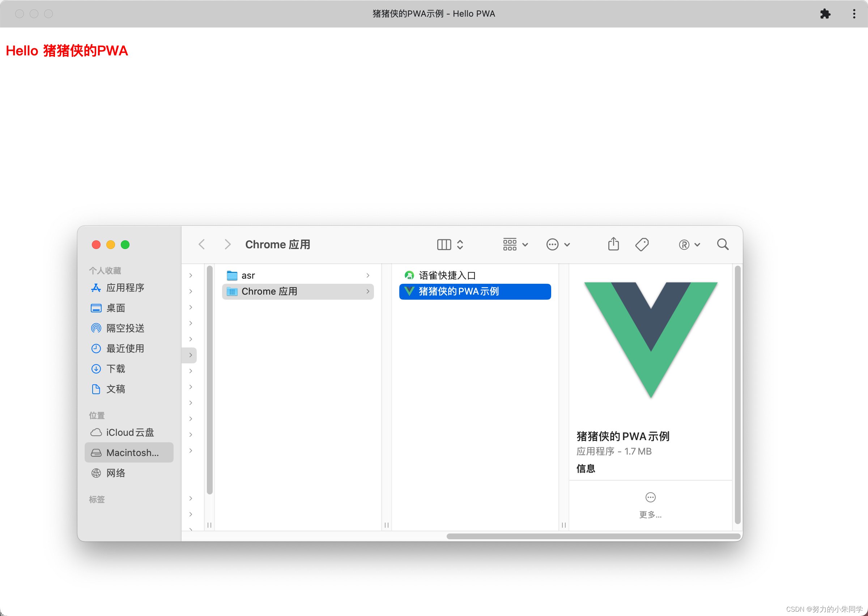Viewport: 868px width, 616px height.
Task: Click the column resize handle after apps column
Action: click(564, 525)
